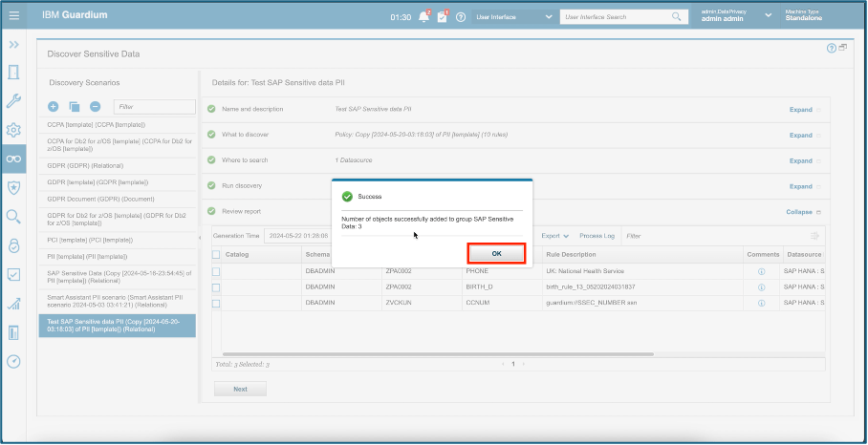Open the magnifier Investigate sidebar icon
The image size is (868, 445).
[13, 217]
